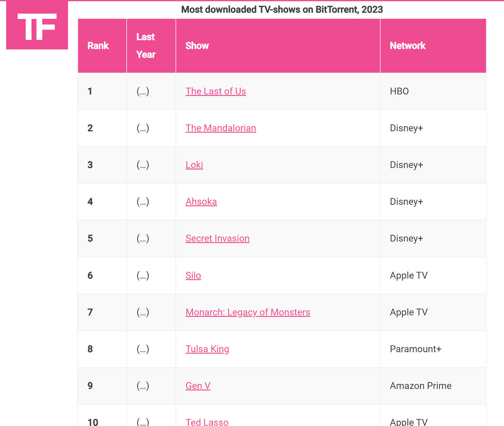
Task: Open The Last of Us link
Action: point(215,91)
